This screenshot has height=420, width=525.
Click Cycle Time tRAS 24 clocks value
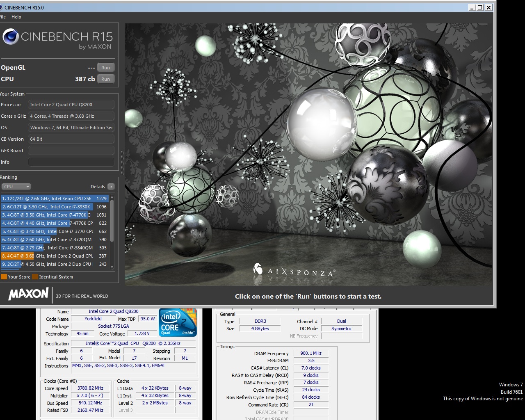pyautogui.click(x=311, y=390)
